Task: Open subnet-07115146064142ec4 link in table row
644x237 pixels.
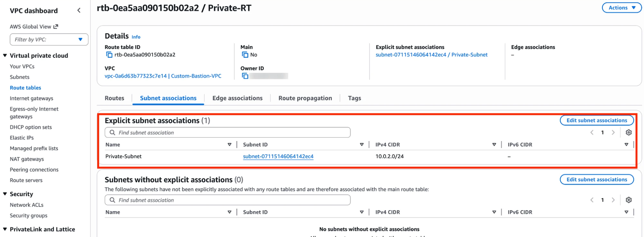Action: [x=278, y=156]
